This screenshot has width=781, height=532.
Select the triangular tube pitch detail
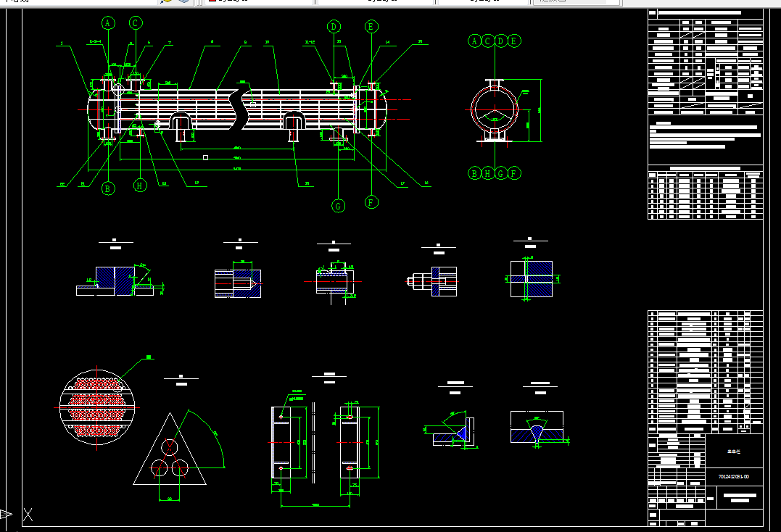pyautogui.click(x=170, y=449)
